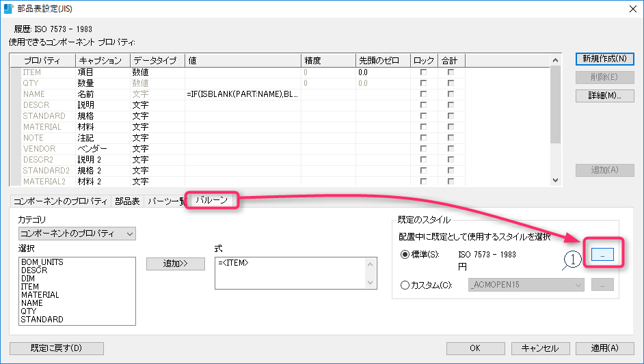This screenshot has width=644, height=364.
Task: Click 注記 caption cell
Action: 103,138
